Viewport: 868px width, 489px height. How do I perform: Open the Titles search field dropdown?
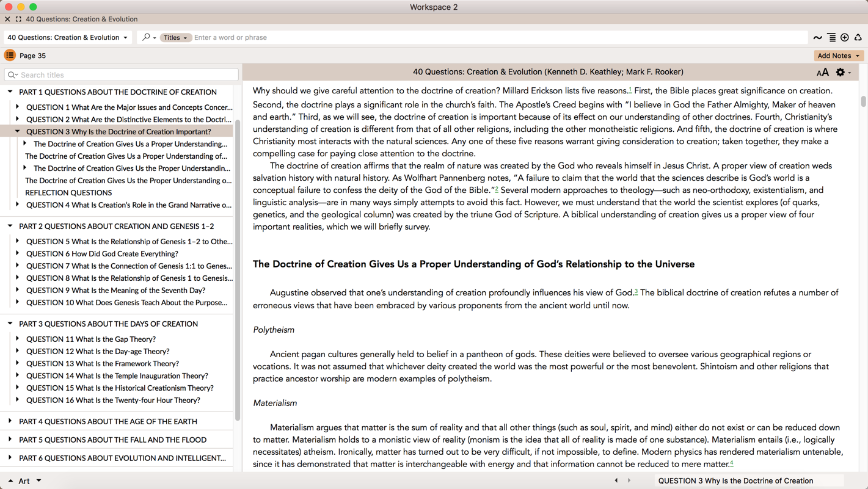[x=176, y=38]
